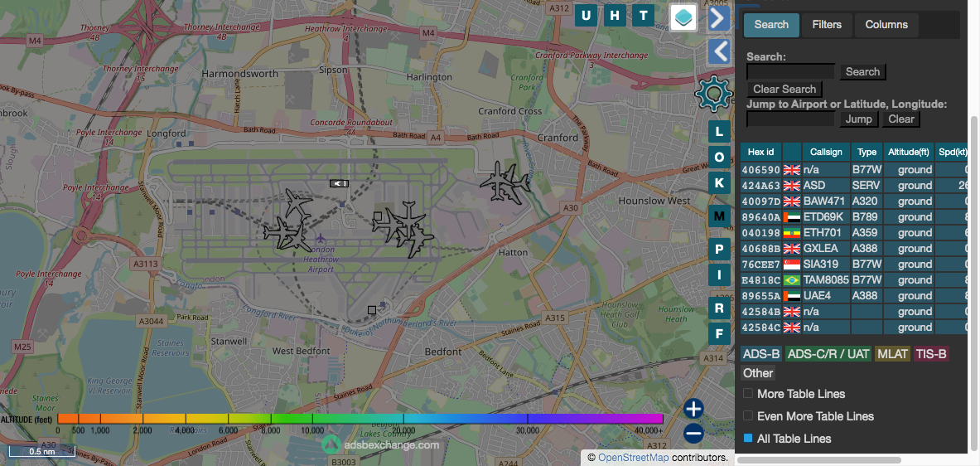
Task: Click the Clear Search button
Action: pyautogui.click(x=784, y=89)
